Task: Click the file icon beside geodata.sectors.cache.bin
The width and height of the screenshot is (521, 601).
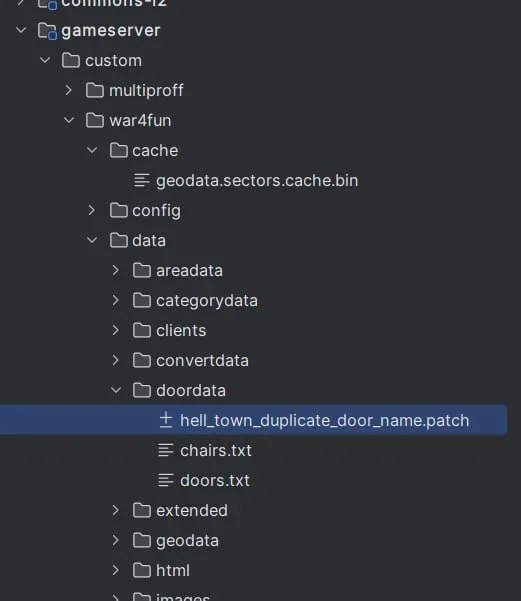Action: [142, 180]
